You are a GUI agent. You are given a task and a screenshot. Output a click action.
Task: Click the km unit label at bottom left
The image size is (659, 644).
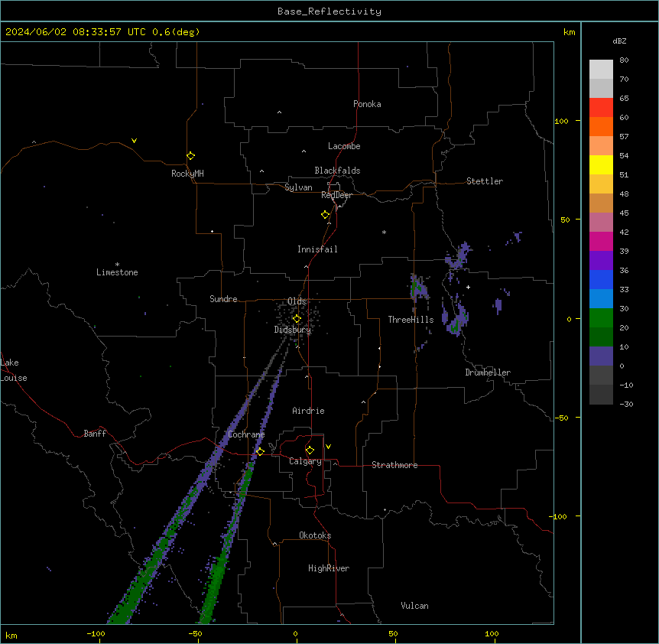(11, 635)
